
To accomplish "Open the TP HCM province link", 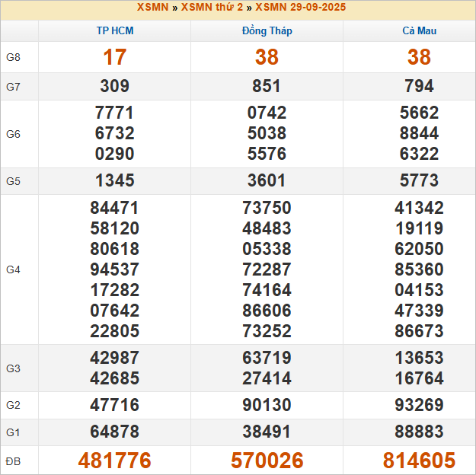I will (114, 31).
